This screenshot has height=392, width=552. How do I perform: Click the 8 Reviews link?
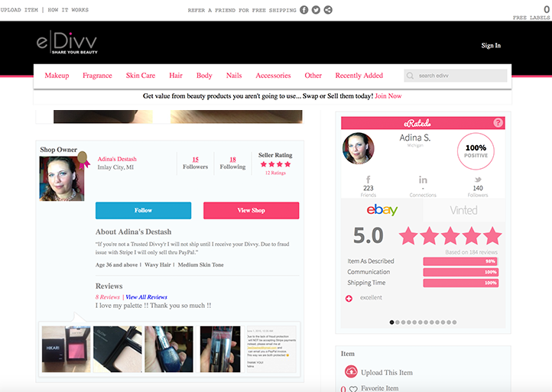pyautogui.click(x=107, y=297)
